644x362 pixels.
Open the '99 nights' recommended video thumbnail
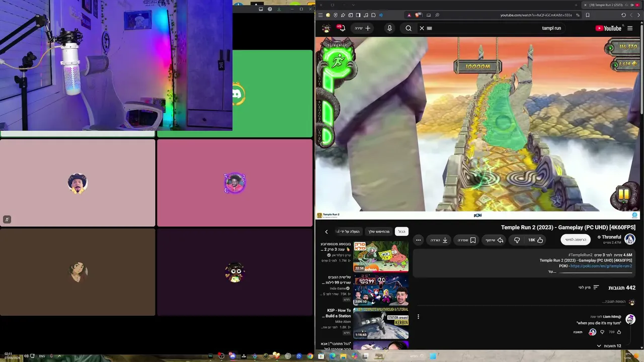[x=381, y=290]
